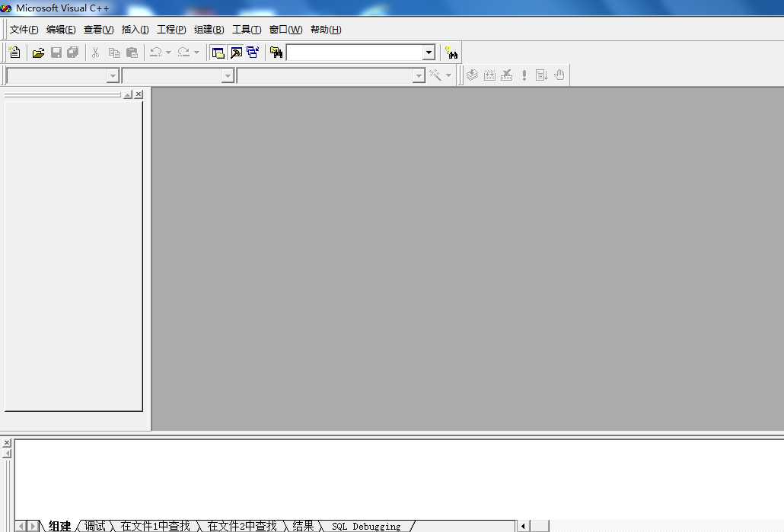Open the 组建(B) menu

click(209, 30)
